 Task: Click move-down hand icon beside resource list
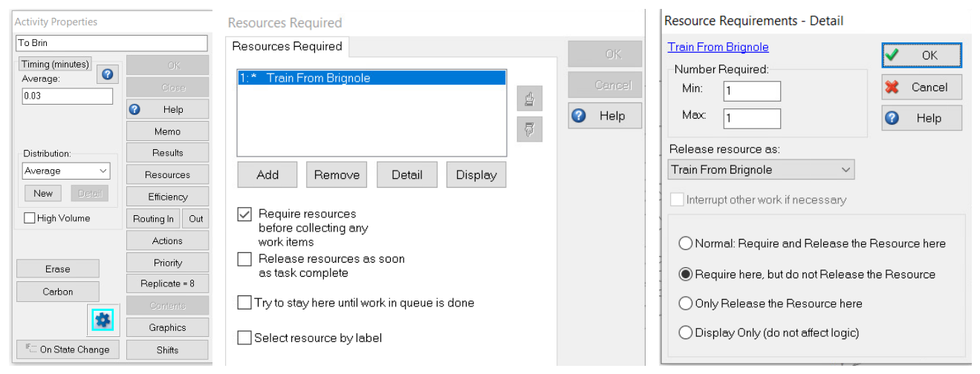(530, 128)
